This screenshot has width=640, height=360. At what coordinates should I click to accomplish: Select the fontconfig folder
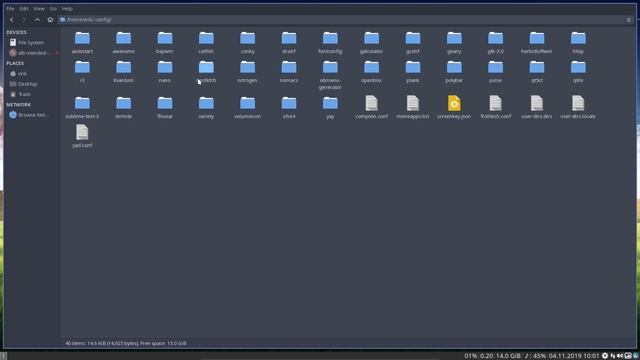(x=330, y=42)
